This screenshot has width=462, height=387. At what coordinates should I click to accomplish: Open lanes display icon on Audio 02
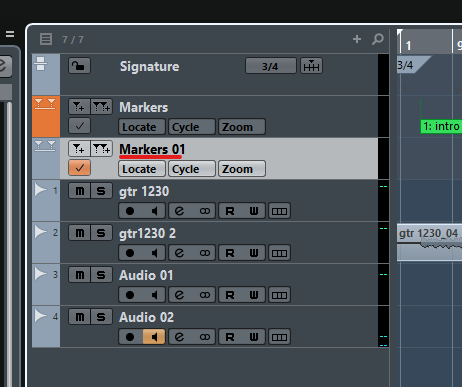pyautogui.click(x=279, y=337)
